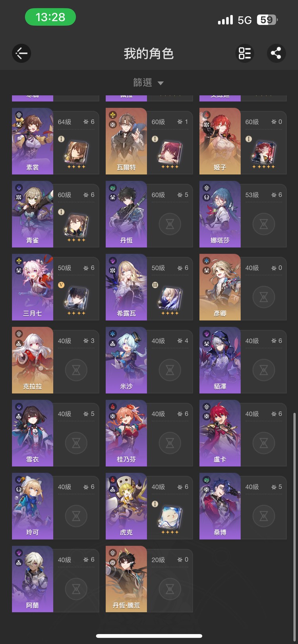The height and width of the screenshot is (644, 298).
Task: Tap the 13:28 time pill in status bar
Action: [x=50, y=17]
